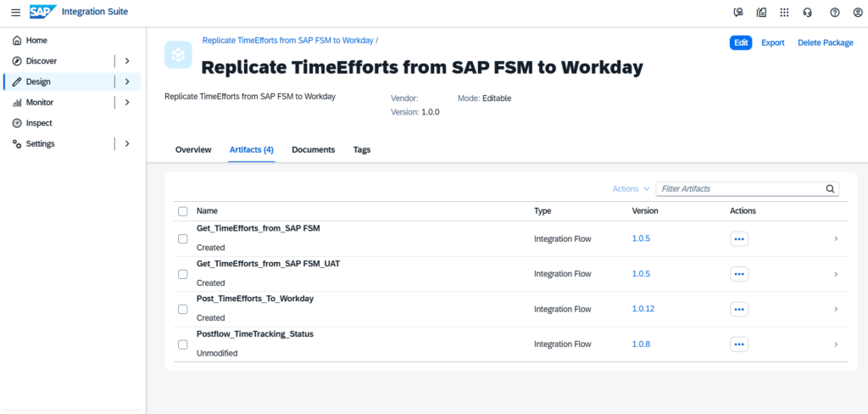Open the Get_TimeEfforts_from_SAP FSM artifact name
Screen dimensions: 868x414
click(x=258, y=228)
